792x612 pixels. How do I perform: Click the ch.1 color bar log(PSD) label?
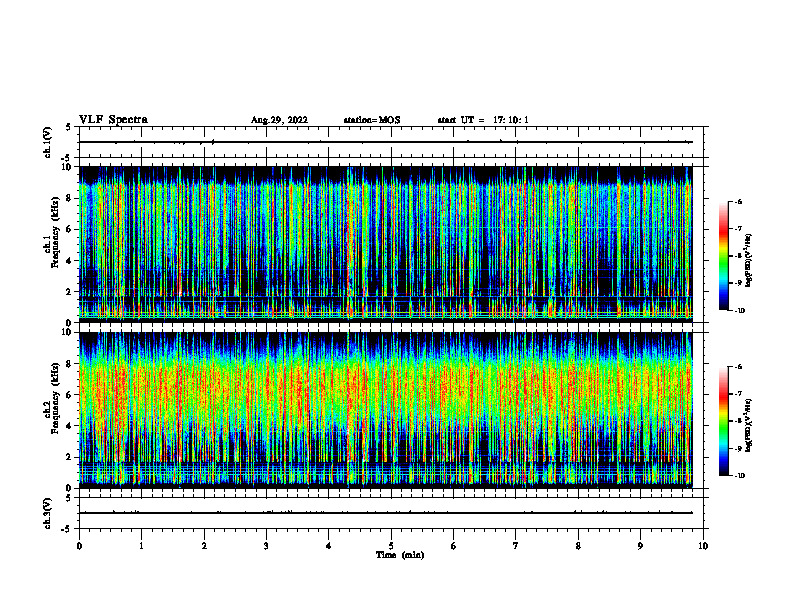(x=749, y=261)
